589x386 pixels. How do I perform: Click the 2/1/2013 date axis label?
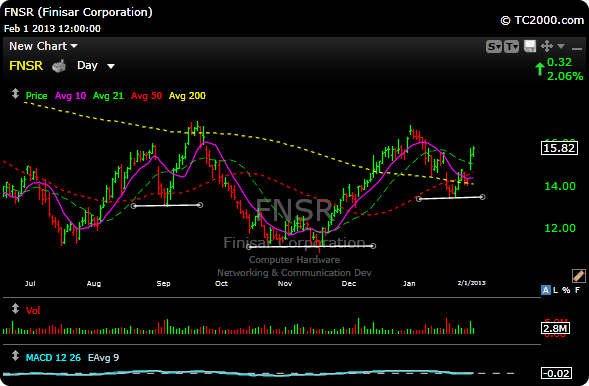[471, 283]
